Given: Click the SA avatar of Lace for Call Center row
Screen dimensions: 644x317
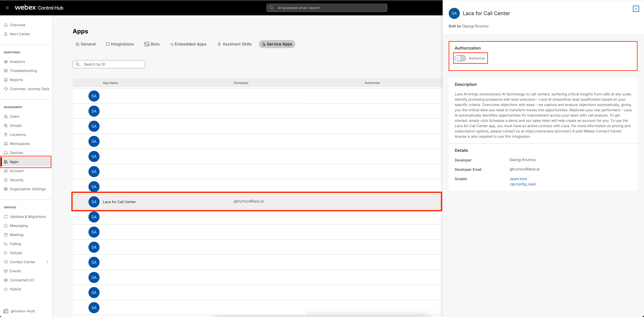Looking at the screenshot, I should click(x=94, y=202).
